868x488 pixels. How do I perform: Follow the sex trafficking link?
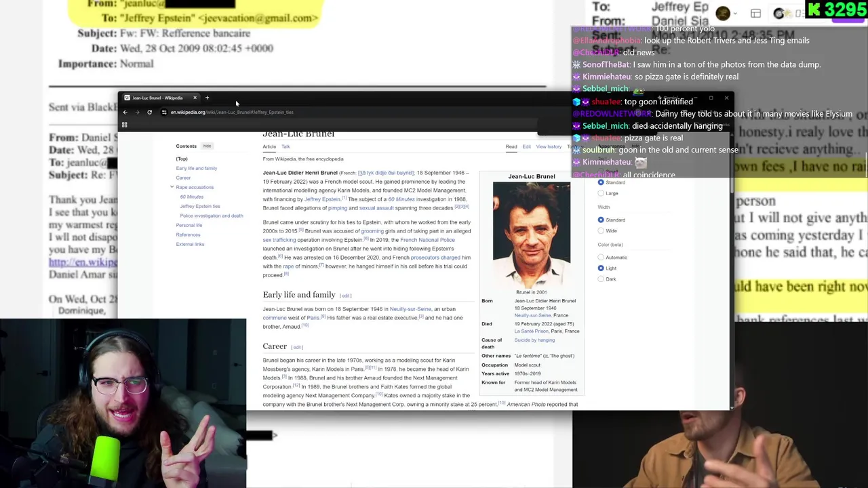point(279,239)
